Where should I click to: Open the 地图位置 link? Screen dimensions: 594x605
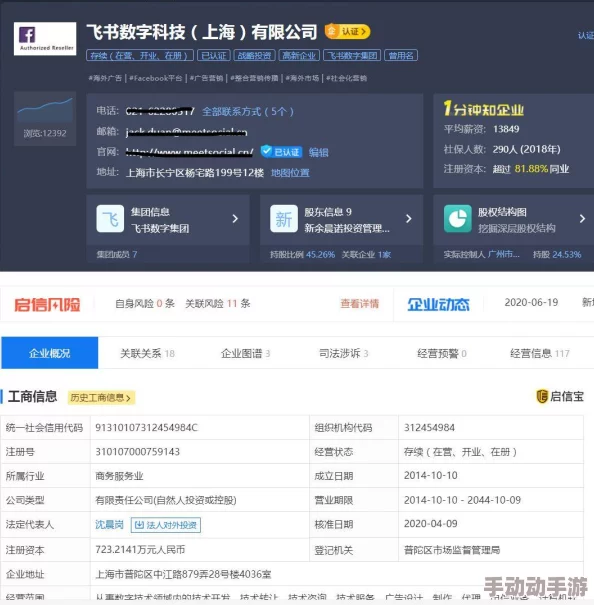290,173
